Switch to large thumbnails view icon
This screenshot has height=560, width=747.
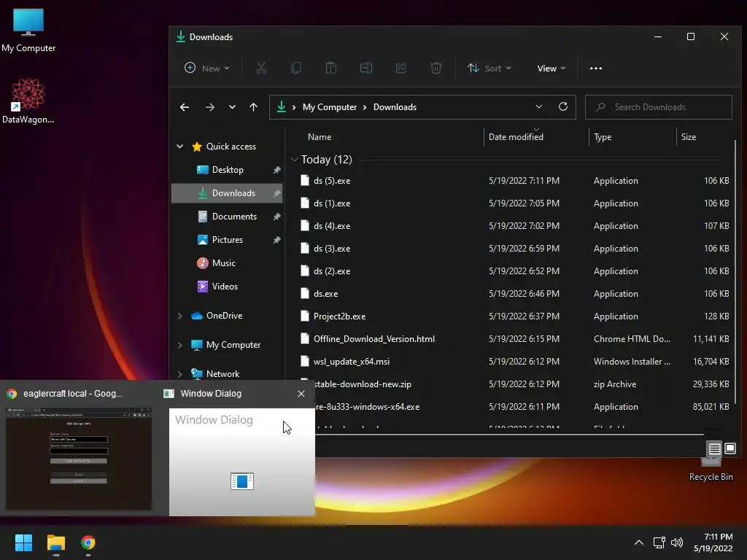[729, 448]
